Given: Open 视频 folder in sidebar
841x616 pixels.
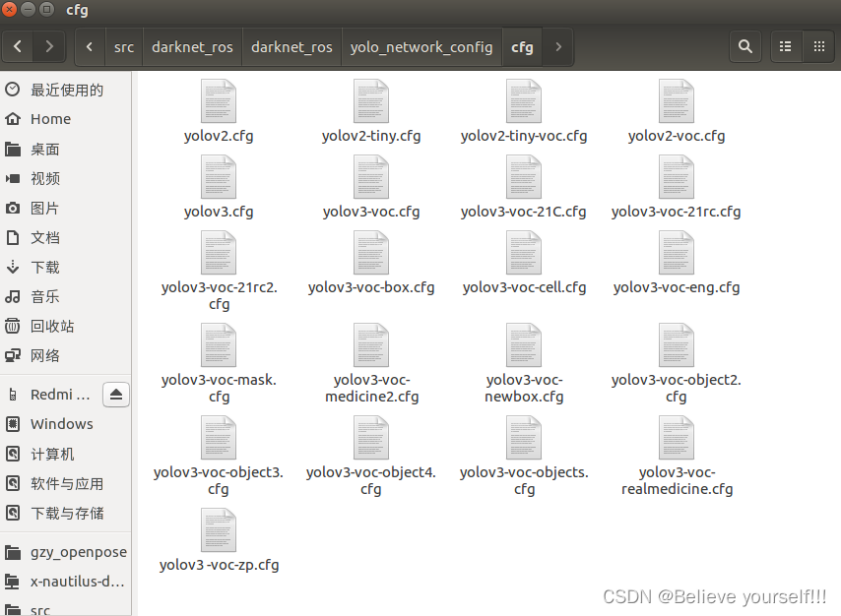Looking at the screenshot, I should tap(65, 178).
